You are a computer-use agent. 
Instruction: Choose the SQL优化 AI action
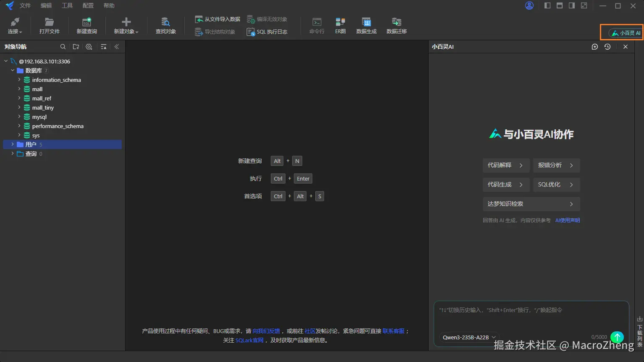[556, 185]
